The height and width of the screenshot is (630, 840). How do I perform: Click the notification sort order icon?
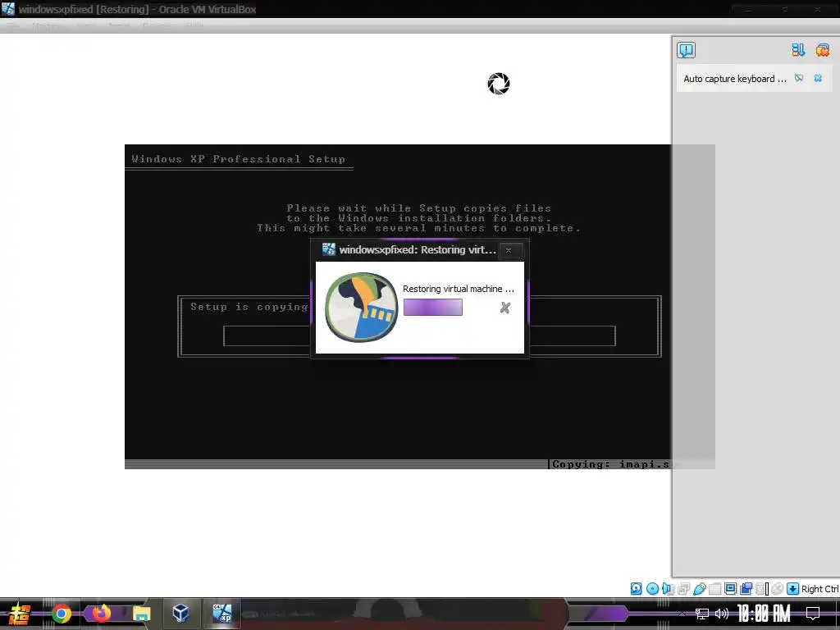click(798, 50)
